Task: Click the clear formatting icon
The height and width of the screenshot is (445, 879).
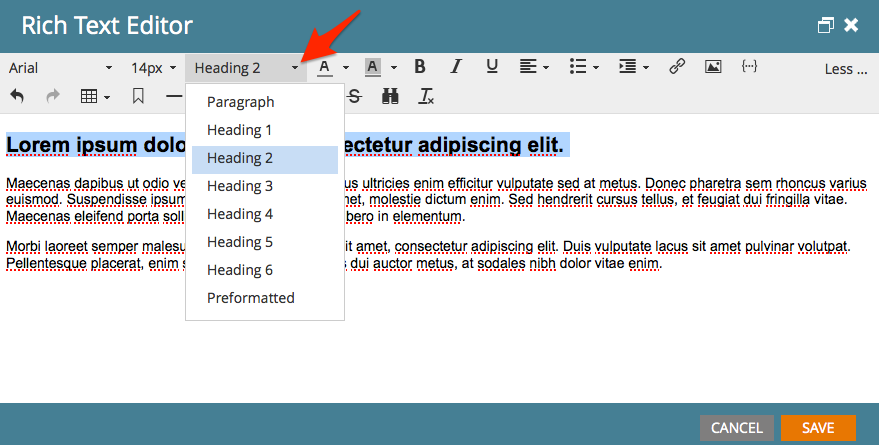Action: (x=426, y=96)
